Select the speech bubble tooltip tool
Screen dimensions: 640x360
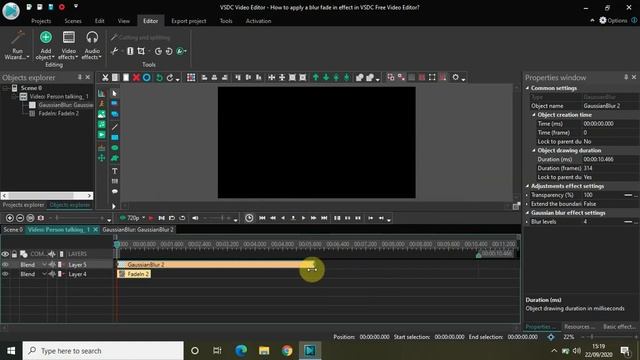pos(115,191)
